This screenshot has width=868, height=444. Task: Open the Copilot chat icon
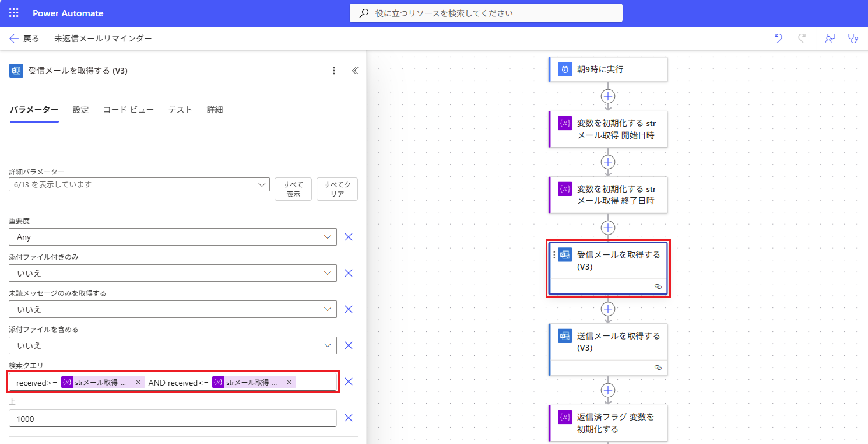[829, 39]
